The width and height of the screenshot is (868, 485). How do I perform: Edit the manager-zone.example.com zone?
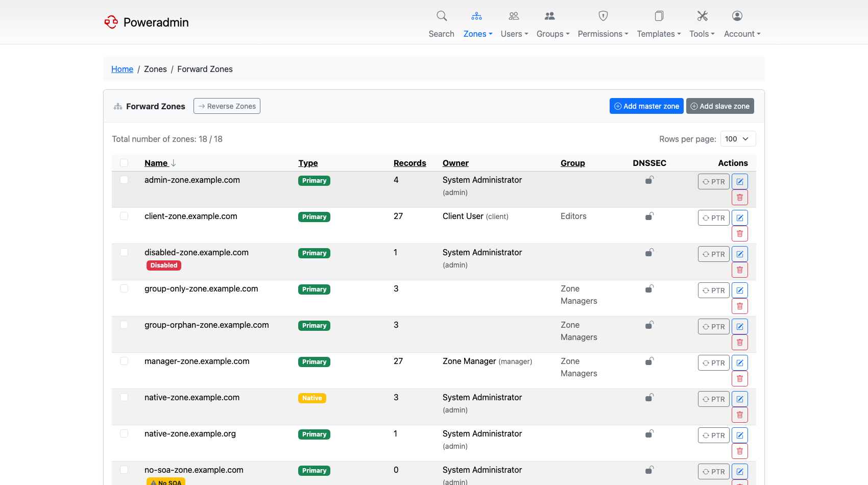coord(740,362)
